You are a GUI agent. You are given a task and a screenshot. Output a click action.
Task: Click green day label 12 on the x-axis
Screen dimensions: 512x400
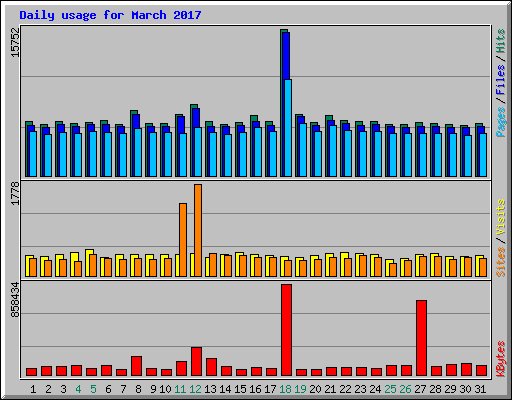195,389
